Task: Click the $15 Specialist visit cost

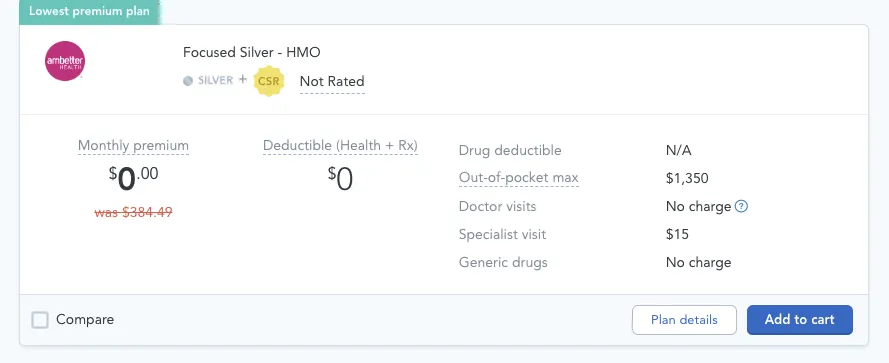Action: pyautogui.click(x=678, y=234)
